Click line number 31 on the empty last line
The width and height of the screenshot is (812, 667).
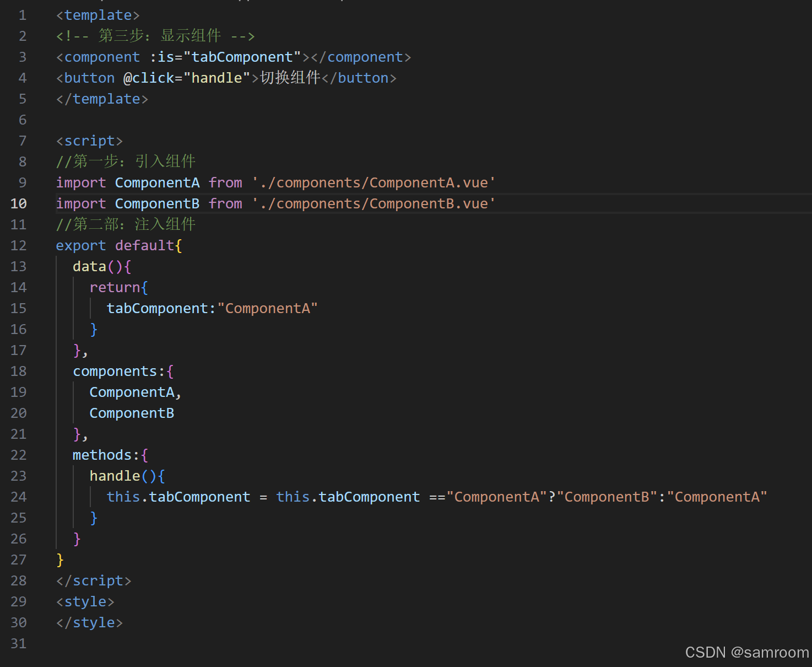[18, 644]
